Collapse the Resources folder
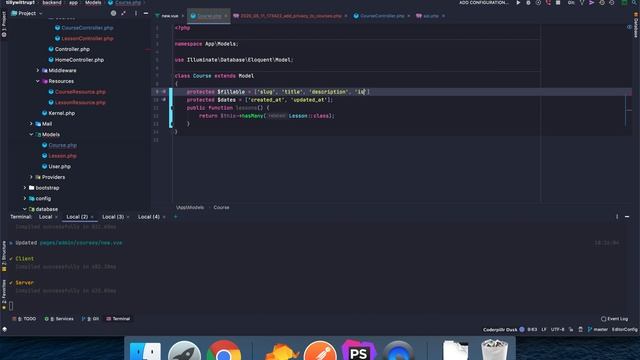 38,81
